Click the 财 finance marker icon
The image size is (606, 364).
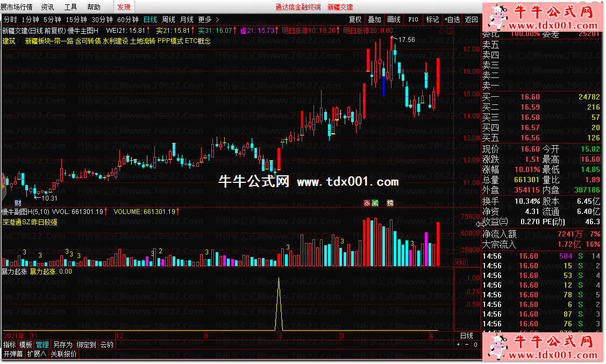point(18,203)
